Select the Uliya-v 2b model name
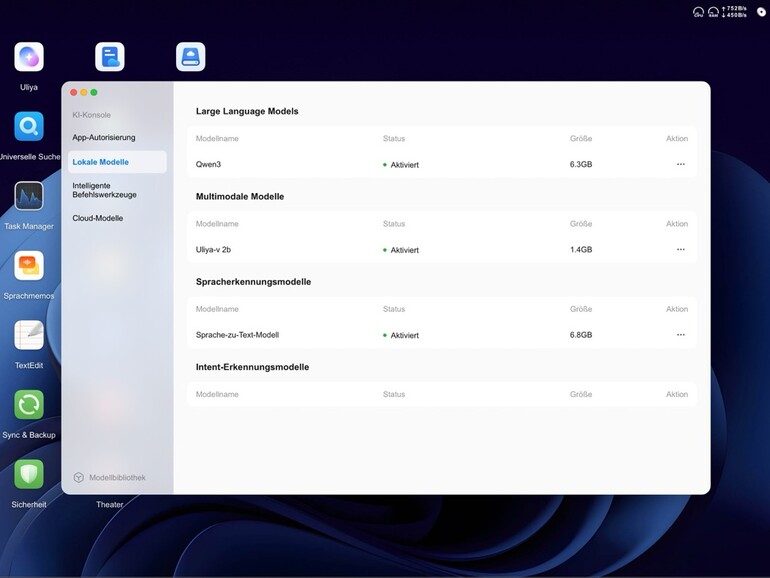770x578 pixels. coord(213,249)
